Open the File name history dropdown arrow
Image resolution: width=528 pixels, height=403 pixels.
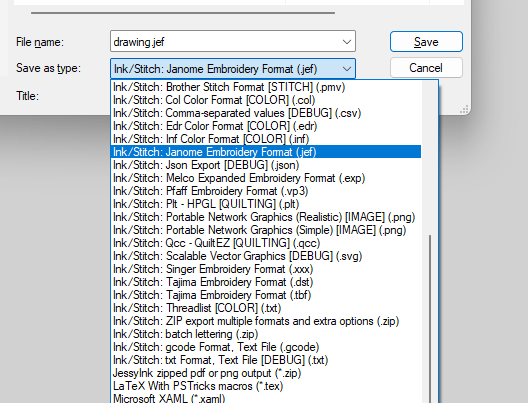347,42
